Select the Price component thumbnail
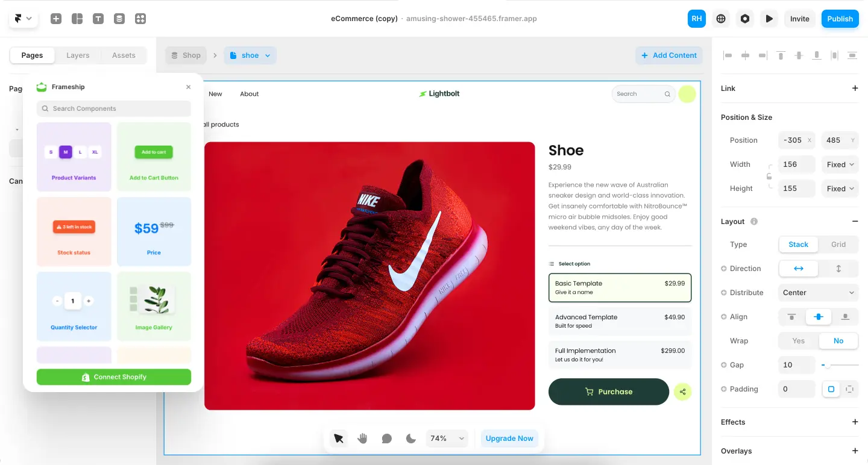This screenshot has width=868, height=465. 154,232
